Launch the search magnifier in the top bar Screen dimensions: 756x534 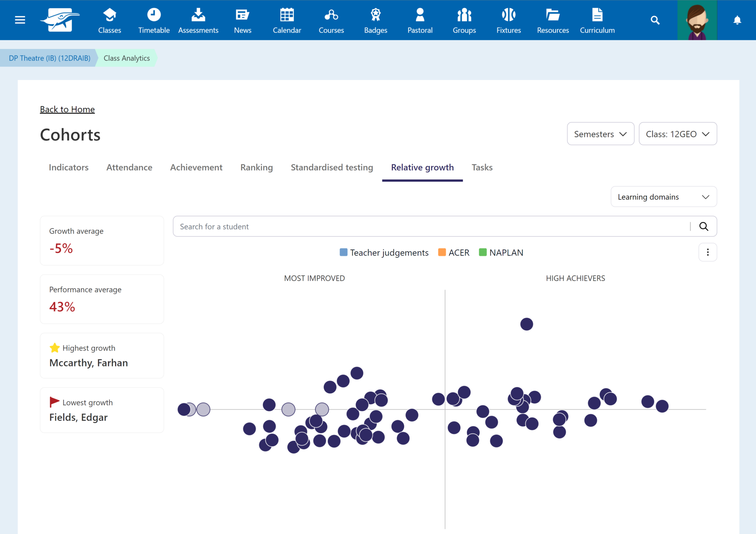(x=655, y=20)
